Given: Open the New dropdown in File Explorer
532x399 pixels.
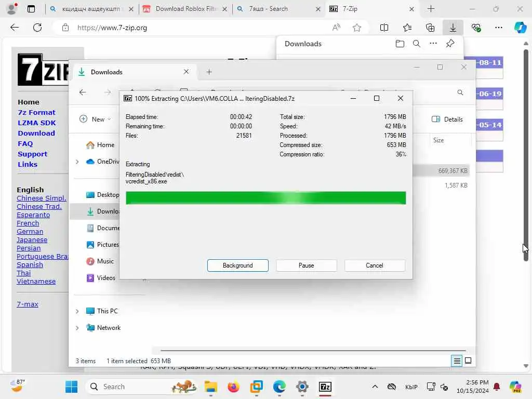Looking at the screenshot, I should (95, 119).
